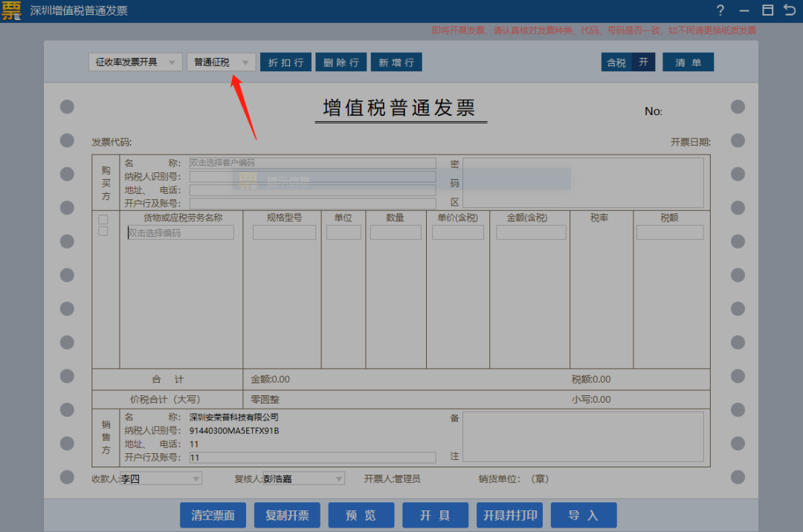Click the 复制开票 copy invoice button
The width and height of the screenshot is (803, 532).
(x=287, y=515)
